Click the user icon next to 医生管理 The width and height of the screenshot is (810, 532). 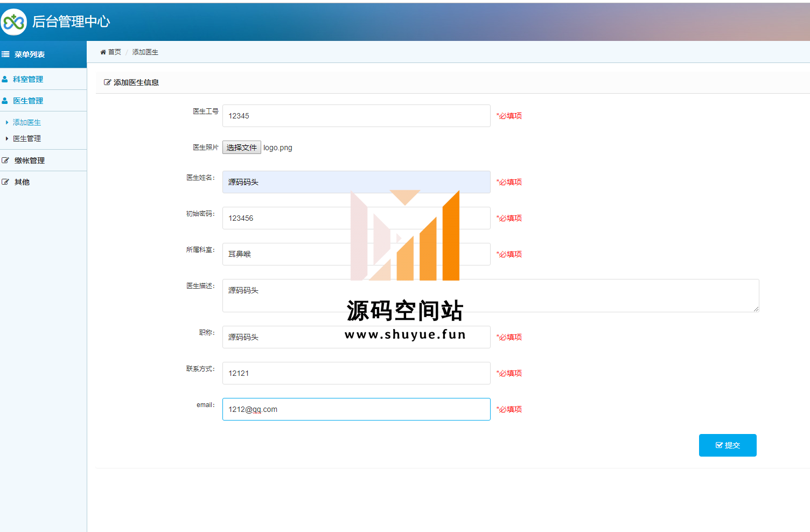point(5,101)
